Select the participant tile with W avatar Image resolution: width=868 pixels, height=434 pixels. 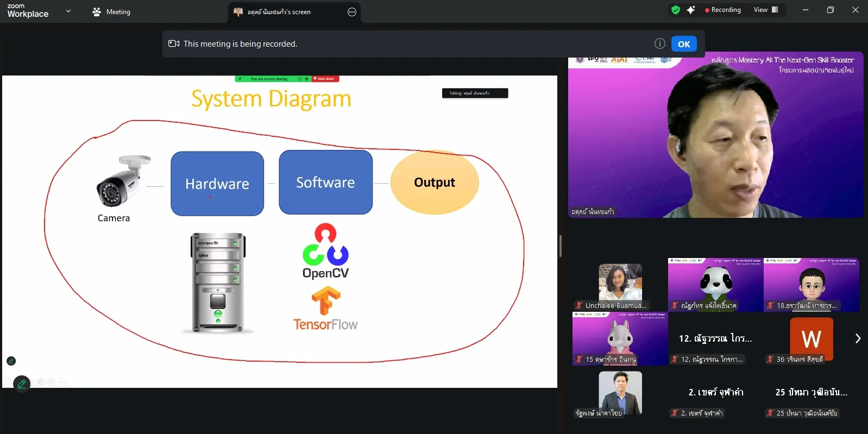[811, 339]
